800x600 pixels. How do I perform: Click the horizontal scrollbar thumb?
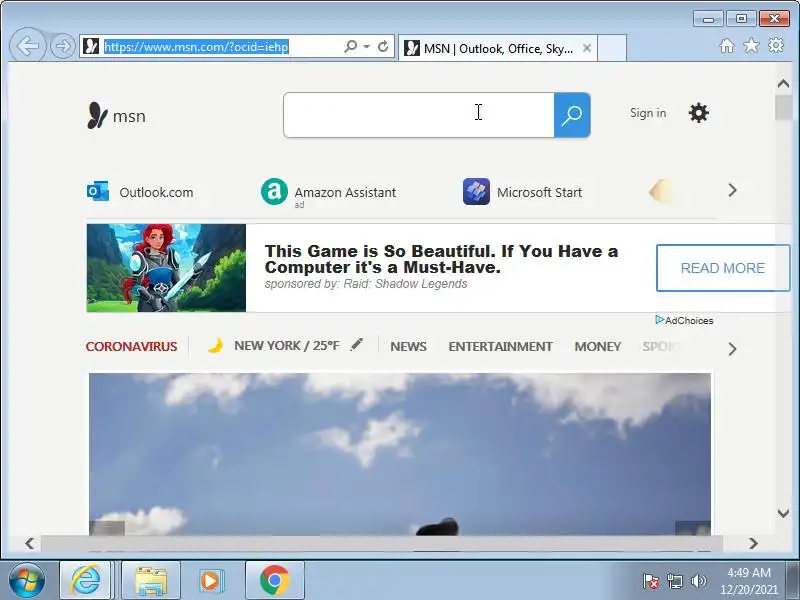point(382,543)
